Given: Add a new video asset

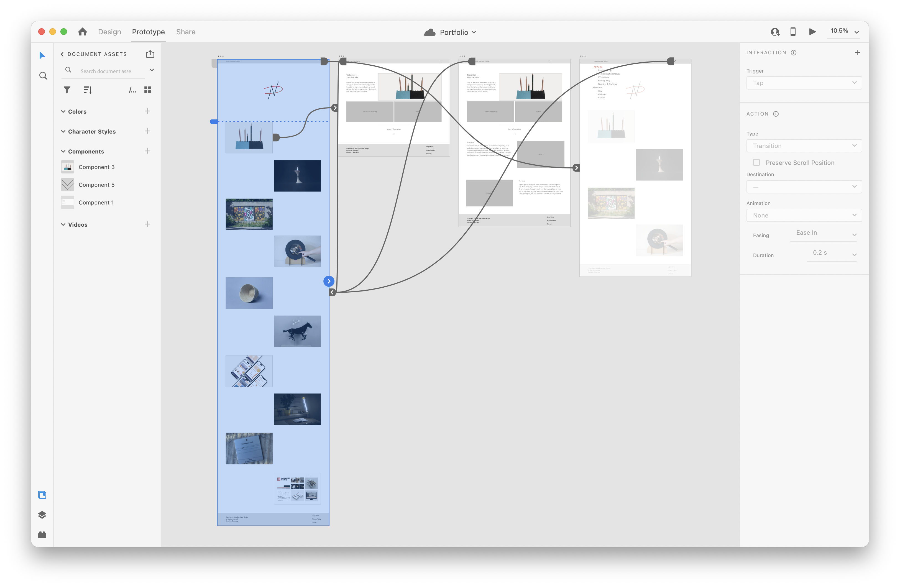Looking at the screenshot, I should coord(147,224).
